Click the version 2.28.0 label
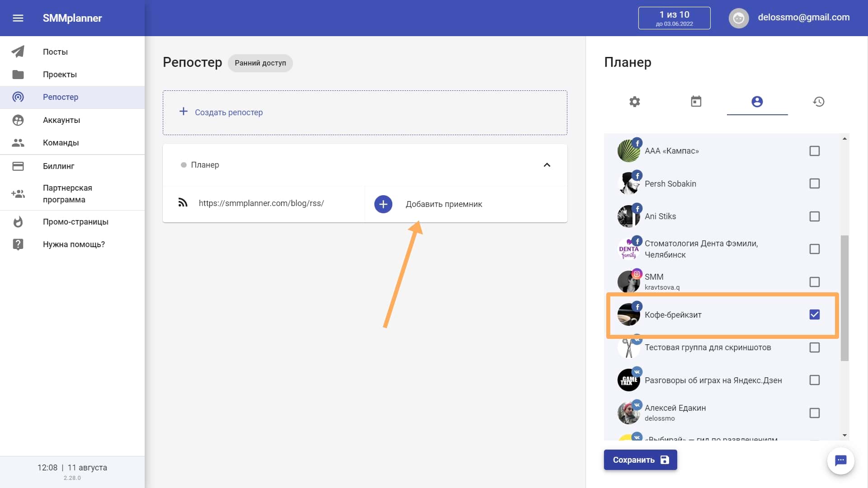The width and height of the screenshot is (868, 488). point(72,478)
